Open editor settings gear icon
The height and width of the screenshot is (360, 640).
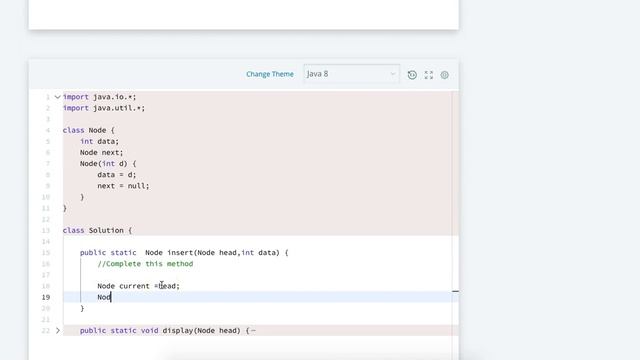[x=444, y=75]
